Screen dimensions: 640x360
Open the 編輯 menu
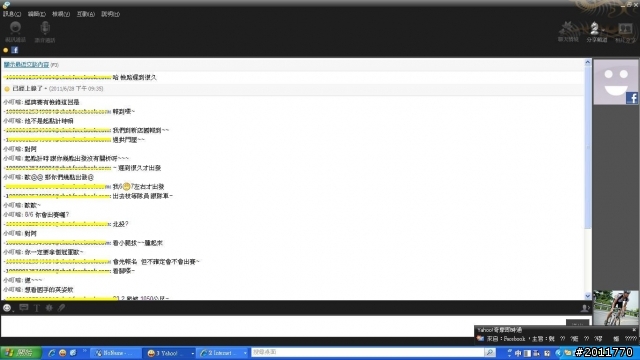[36, 14]
